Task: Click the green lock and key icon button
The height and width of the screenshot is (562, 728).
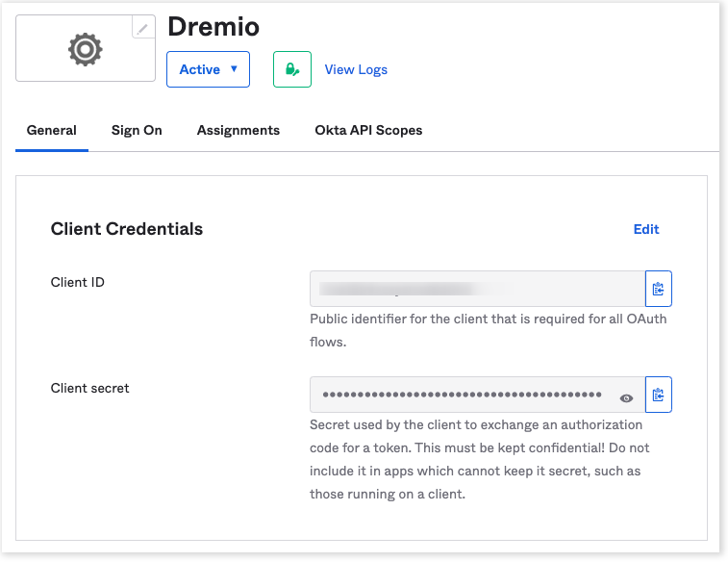Action: pyautogui.click(x=292, y=69)
